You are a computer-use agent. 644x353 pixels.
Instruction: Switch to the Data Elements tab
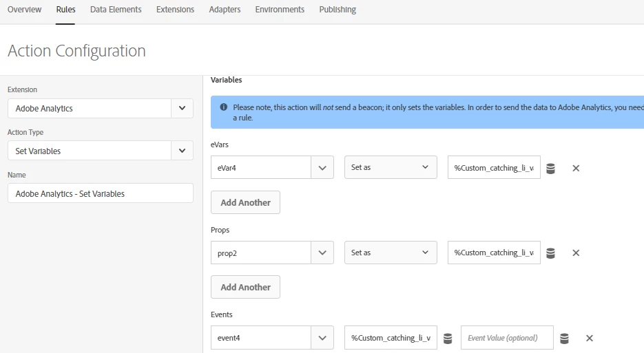pos(116,10)
